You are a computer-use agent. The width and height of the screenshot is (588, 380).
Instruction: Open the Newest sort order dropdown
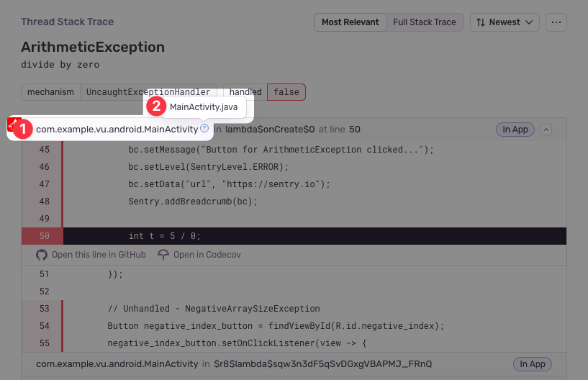point(505,22)
